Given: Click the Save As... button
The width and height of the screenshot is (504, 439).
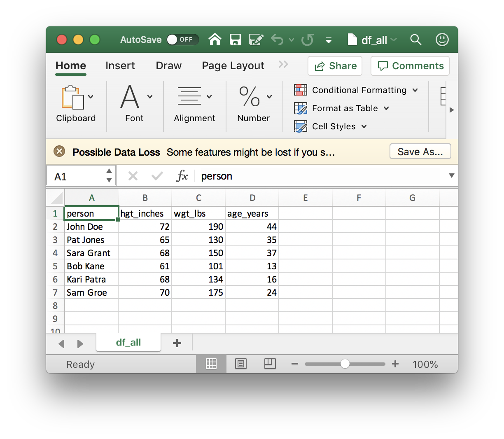Looking at the screenshot, I should 420,152.
